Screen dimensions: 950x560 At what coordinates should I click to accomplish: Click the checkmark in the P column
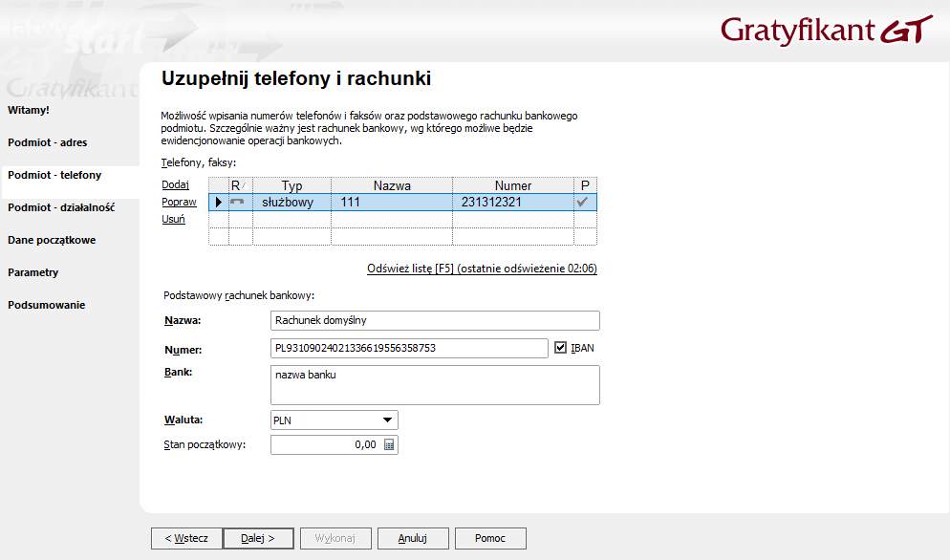(583, 202)
